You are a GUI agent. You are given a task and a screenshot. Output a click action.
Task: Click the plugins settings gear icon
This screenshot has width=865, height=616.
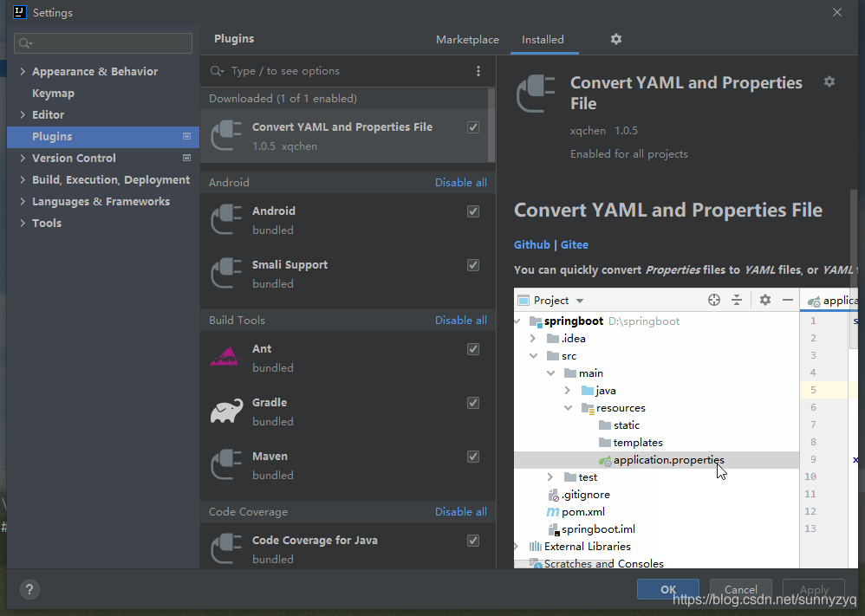[616, 39]
